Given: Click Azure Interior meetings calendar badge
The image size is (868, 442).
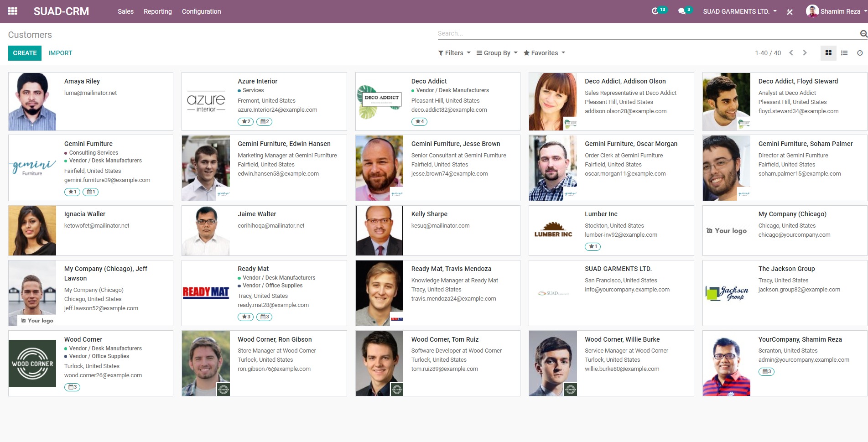Looking at the screenshot, I should pyautogui.click(x=265, y=122).
